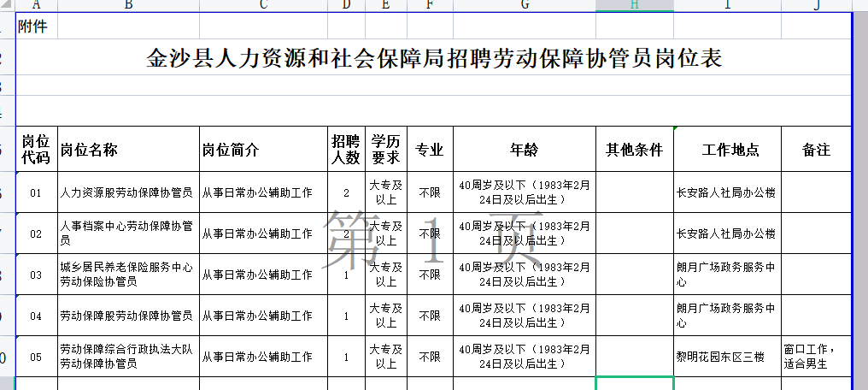Click 大专及以上 for position 05

386,357
